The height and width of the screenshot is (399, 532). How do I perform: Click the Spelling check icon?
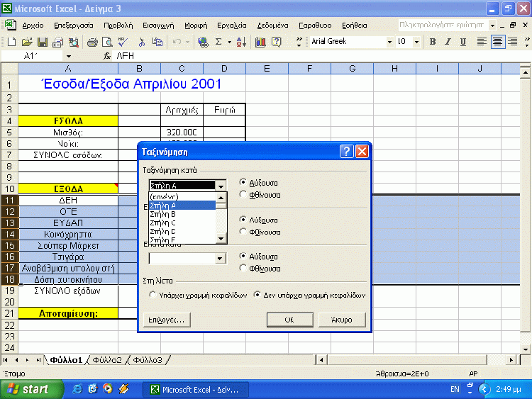(x=123, y=42)
